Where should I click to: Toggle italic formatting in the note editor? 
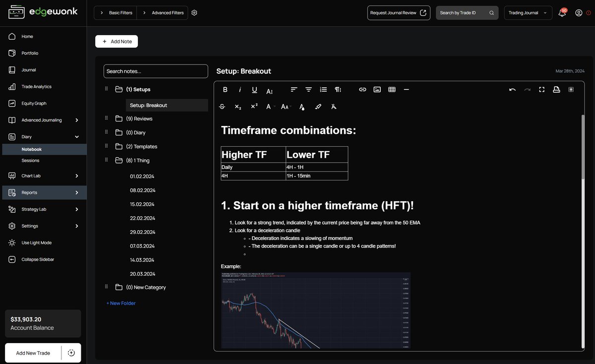240,90
